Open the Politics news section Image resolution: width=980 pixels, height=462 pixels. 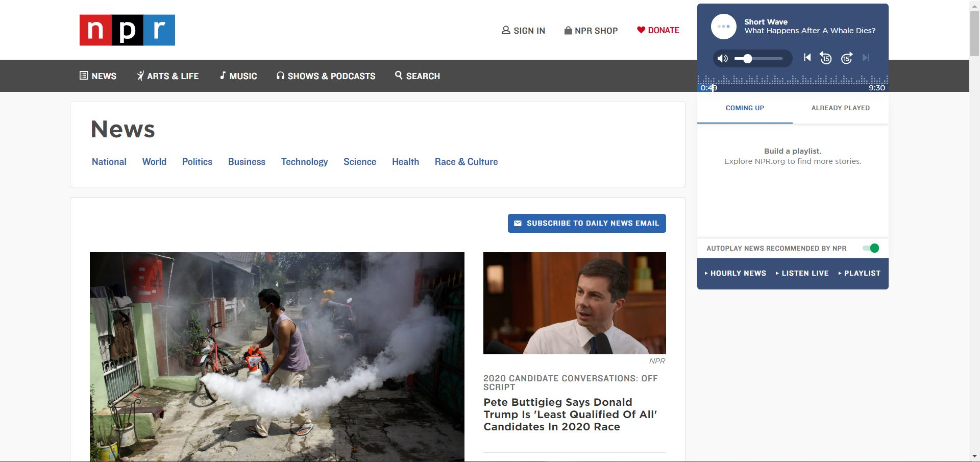point(197,162)
